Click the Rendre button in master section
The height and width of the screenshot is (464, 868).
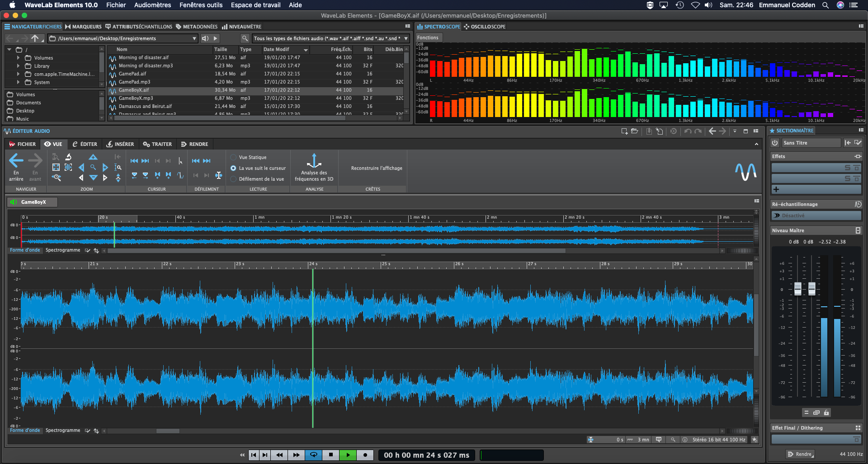(800, 454)
